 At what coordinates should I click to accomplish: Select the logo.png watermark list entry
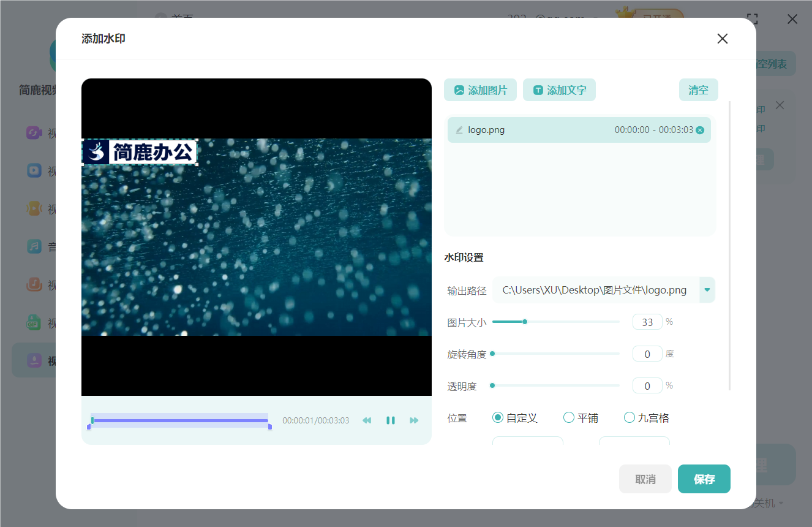click(551, 130)
